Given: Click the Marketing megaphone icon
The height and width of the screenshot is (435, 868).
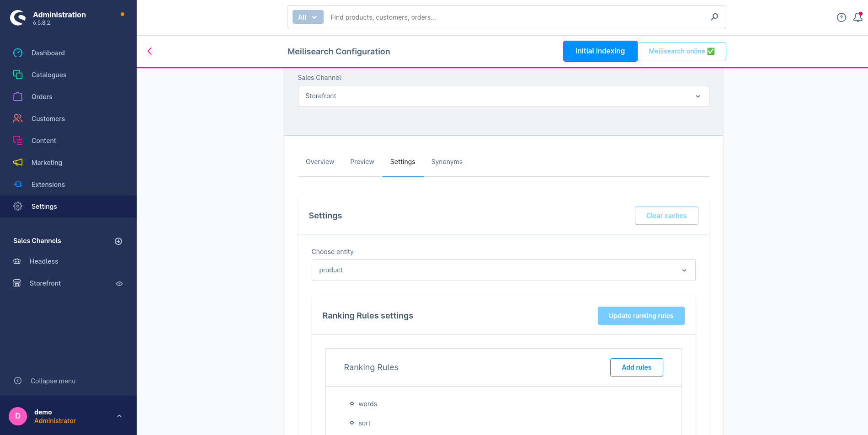Looking at the screenshot, I should pos(18,163).
